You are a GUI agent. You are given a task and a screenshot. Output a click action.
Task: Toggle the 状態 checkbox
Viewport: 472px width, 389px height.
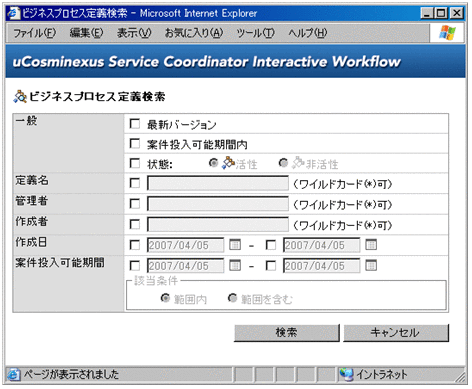pos(135,163)
